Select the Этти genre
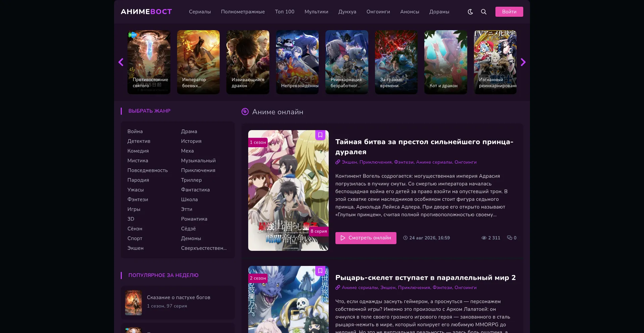 tap(187, 209)
